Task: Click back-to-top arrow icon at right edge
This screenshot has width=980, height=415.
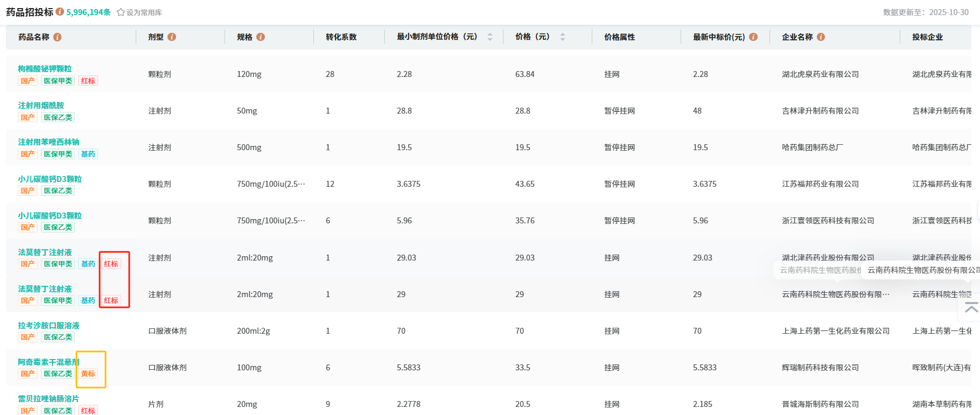Action: tap(971, 308)
